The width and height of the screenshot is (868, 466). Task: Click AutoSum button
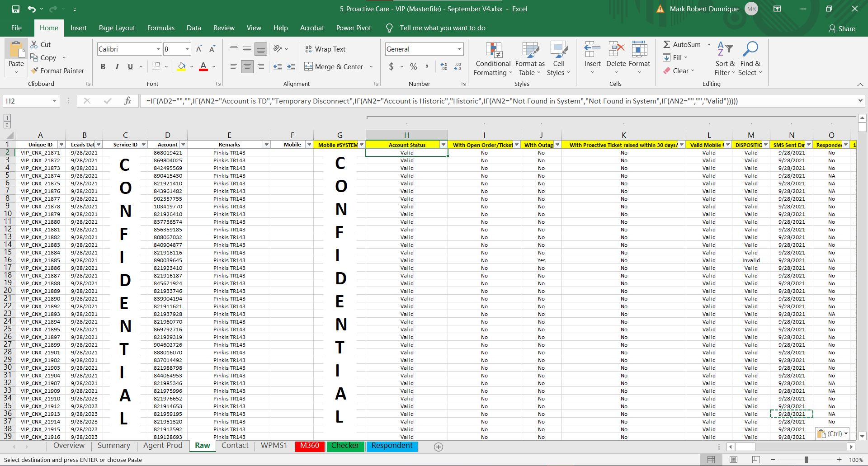tap(682, 44)
